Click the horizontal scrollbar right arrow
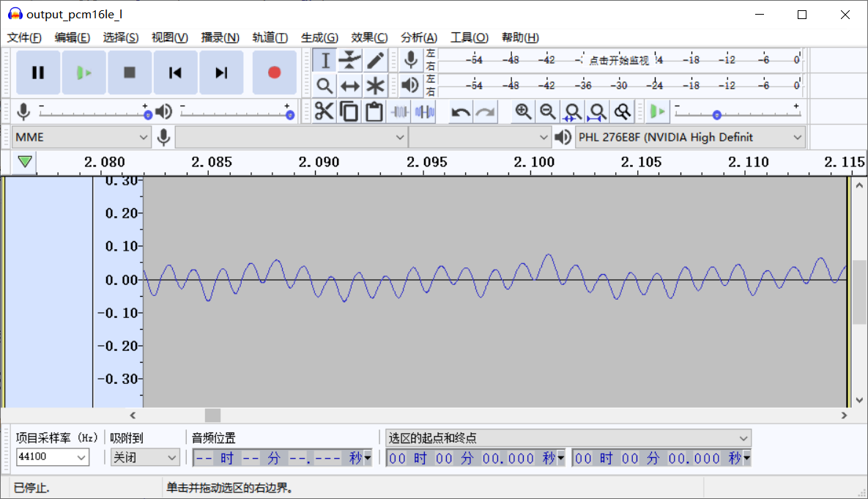Viewport: 868px width, 499px height. tap(844, 415)
